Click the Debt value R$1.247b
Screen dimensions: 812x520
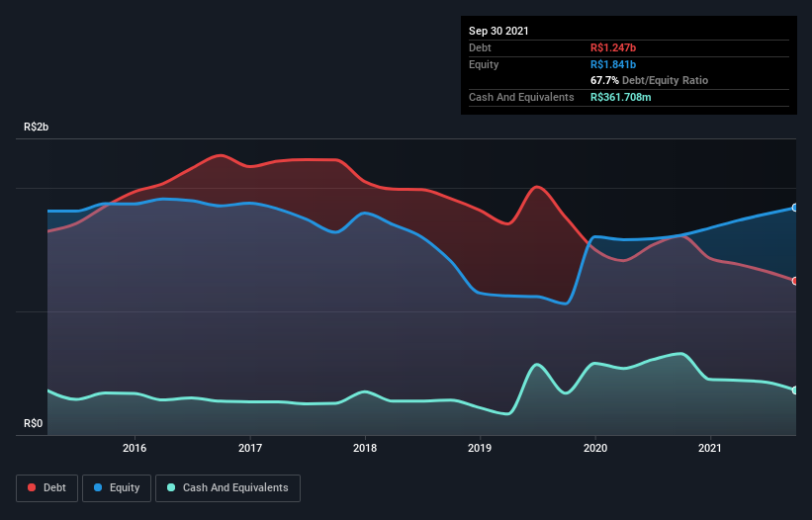(x=613, y=47)
